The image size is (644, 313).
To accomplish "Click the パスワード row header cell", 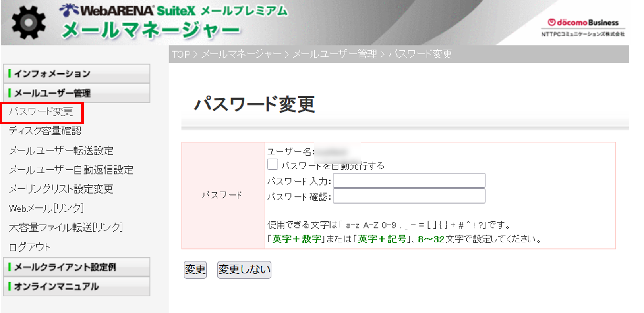I will [x=223, y=196].
